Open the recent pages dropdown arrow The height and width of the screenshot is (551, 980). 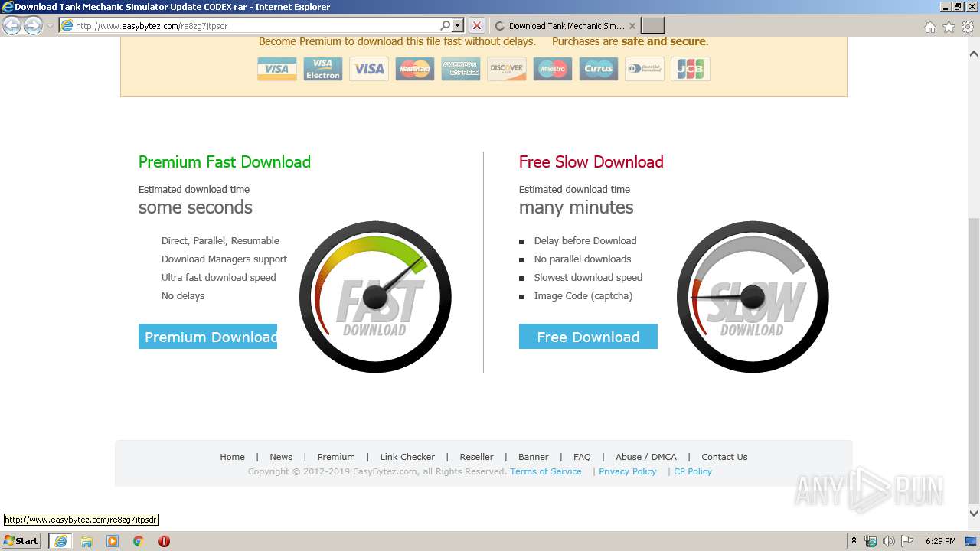coord(50,26)
